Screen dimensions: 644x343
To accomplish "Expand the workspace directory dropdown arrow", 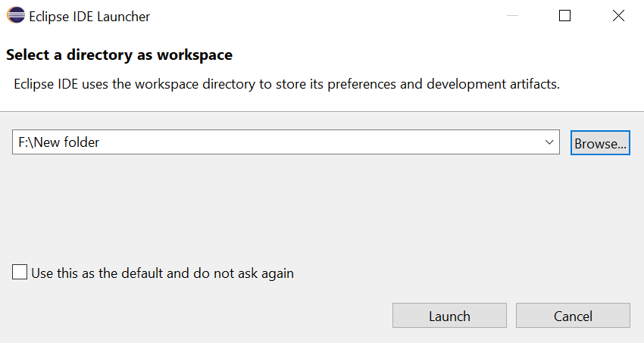I will (549, 142).
